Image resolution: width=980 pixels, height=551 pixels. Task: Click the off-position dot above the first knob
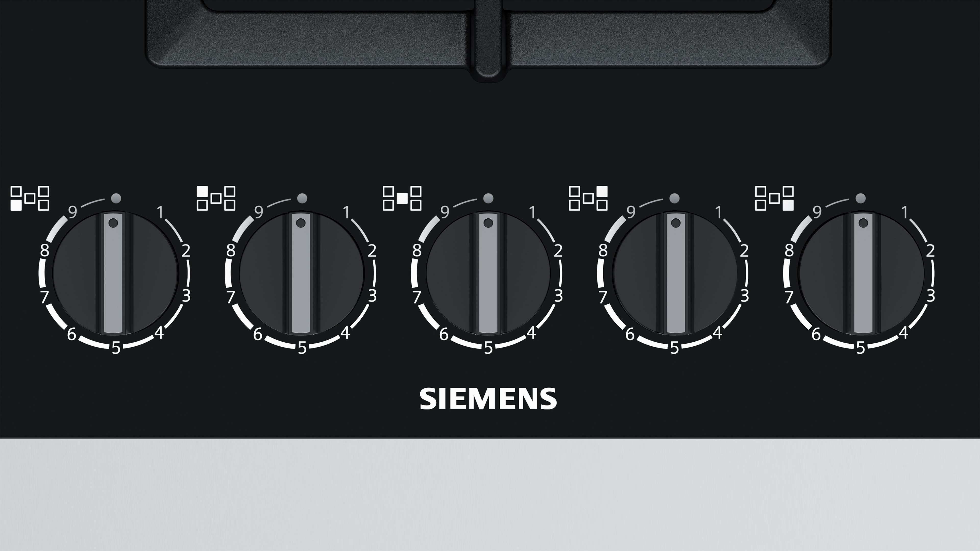click(x=116, y=198)
